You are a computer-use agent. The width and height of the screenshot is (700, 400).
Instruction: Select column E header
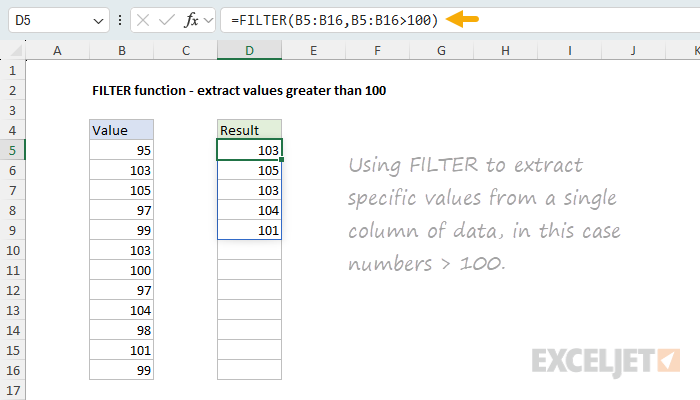[313, 50]
